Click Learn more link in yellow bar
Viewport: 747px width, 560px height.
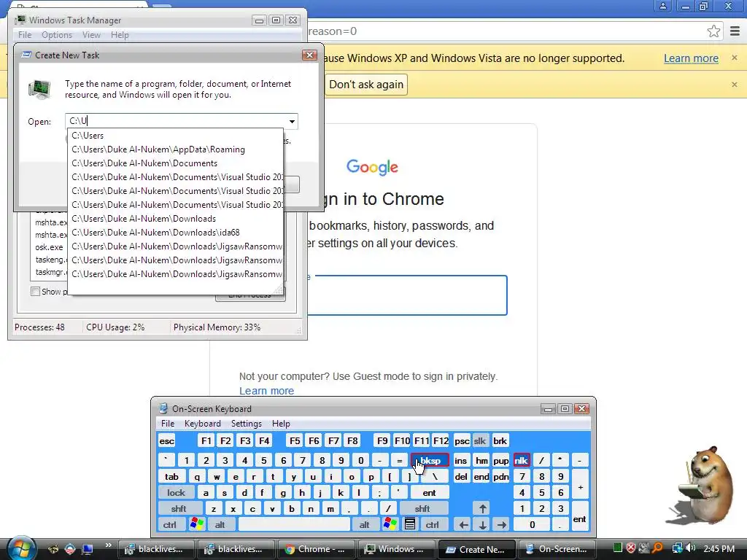(x=691, y=58)
